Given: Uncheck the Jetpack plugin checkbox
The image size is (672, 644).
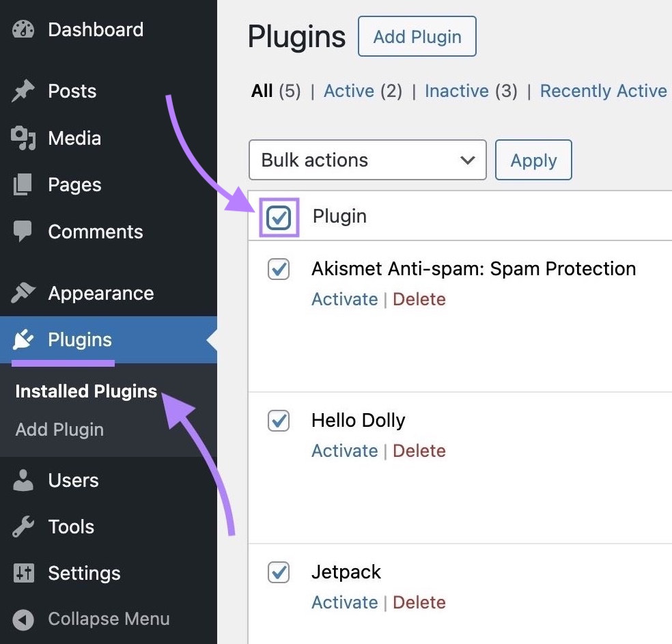Looking at the screenshot, I should [278, 573].
